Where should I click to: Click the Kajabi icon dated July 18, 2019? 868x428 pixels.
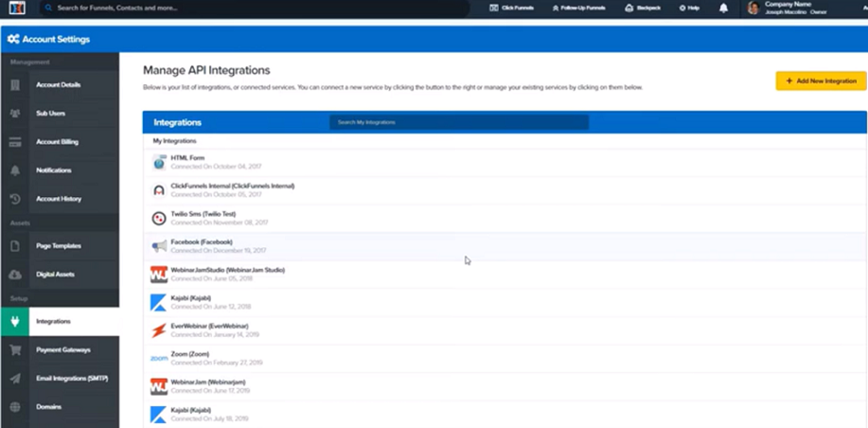point(159,414)
